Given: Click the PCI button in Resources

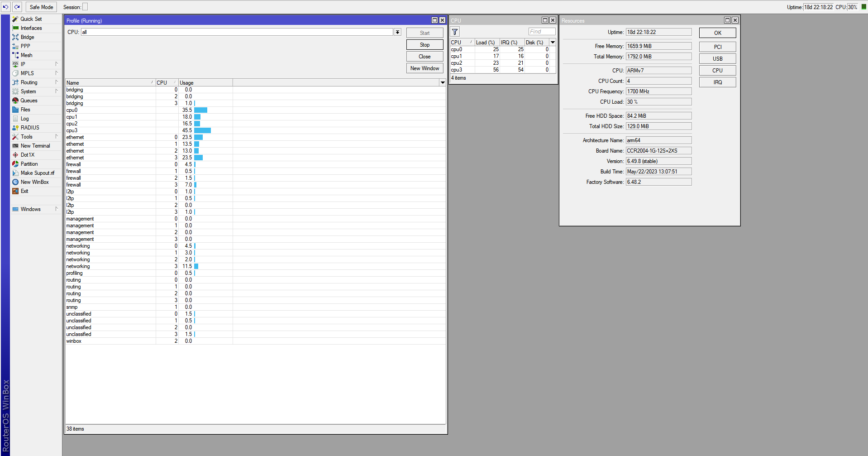Looking at the screenshot, I should tap(717, 47).
